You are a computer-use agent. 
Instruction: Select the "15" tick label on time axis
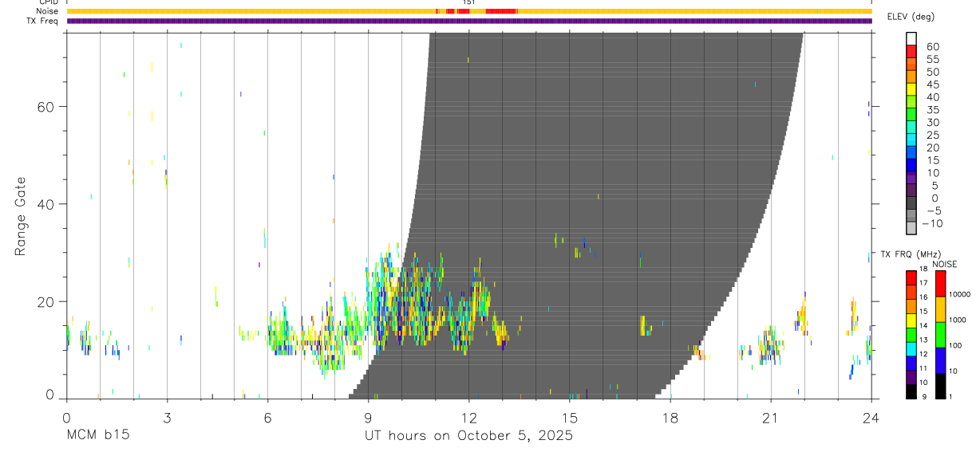click(569, 418)
